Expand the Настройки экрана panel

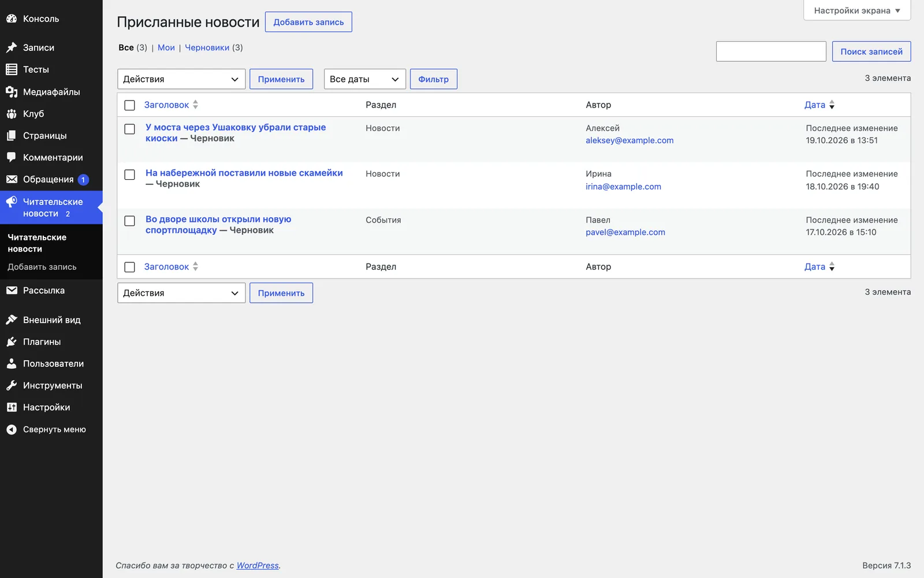pyautogui.click(x=857, y=10)
